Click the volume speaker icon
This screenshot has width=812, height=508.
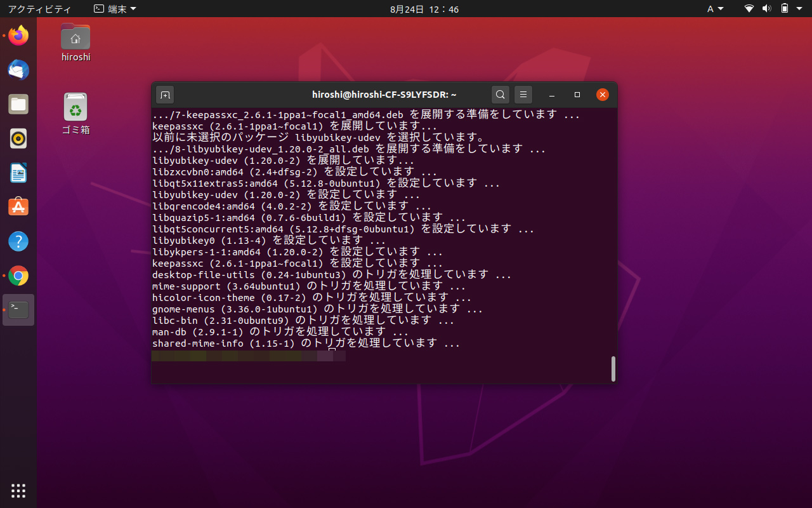point(766,9)
